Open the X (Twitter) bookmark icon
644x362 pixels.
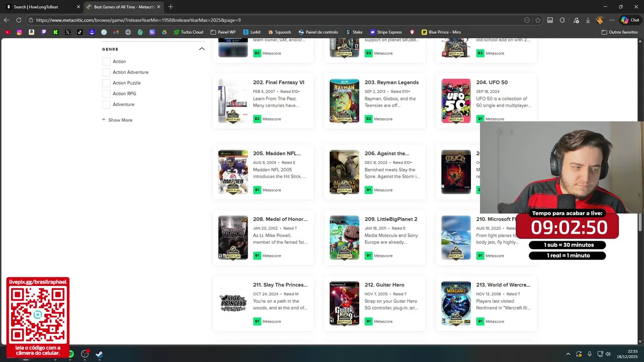click(x=67, y=32)
